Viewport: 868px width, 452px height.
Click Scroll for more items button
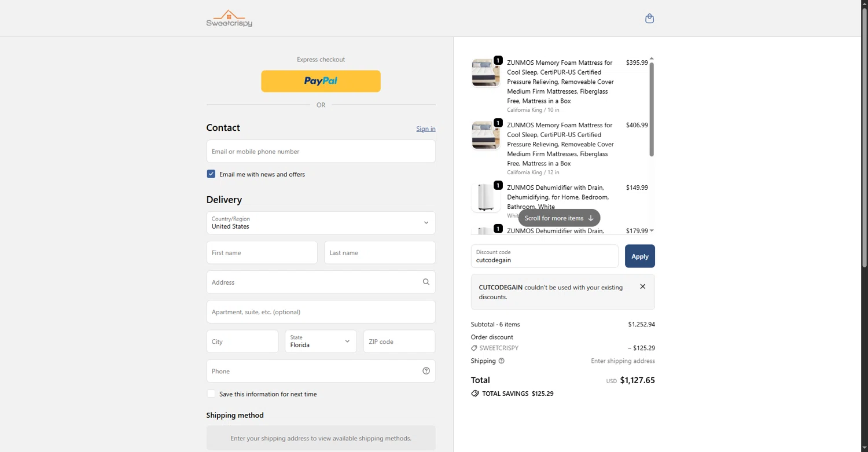click(x=559, y=218)
